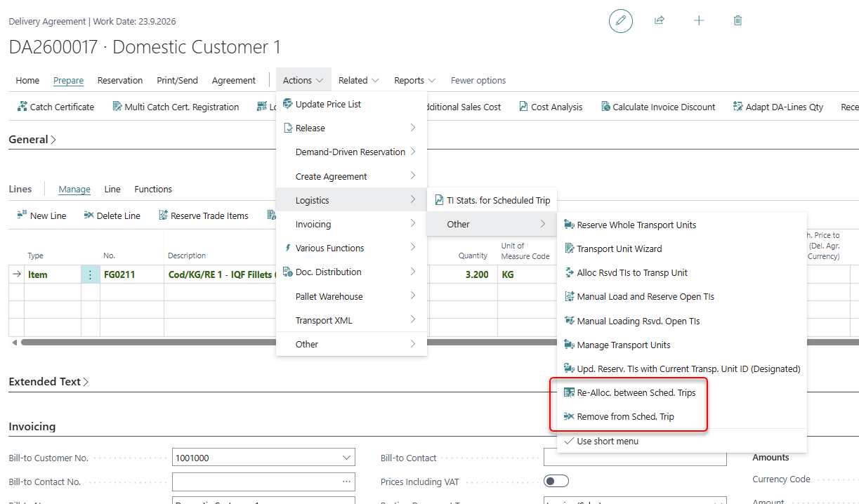This screenshot has height=504, width=859.
Task: Open the Print/Send tab
Action: (177, 80)
